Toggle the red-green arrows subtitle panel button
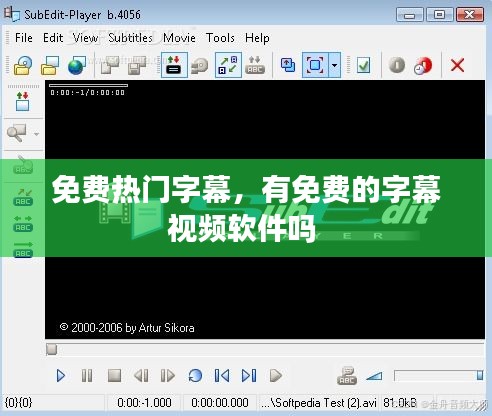Screen dimensions: 492x416 point(174,65)
